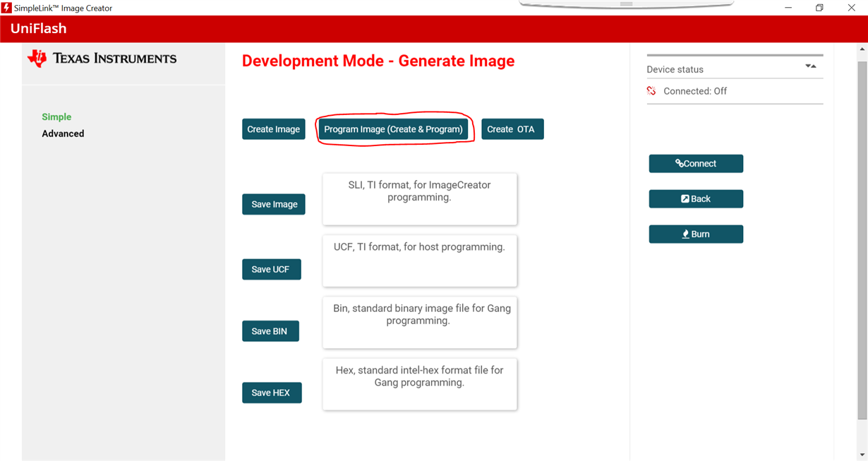Click the Burn button
Image resolution: width=868 pixels, height=461 pixels.
coord(696,234)
